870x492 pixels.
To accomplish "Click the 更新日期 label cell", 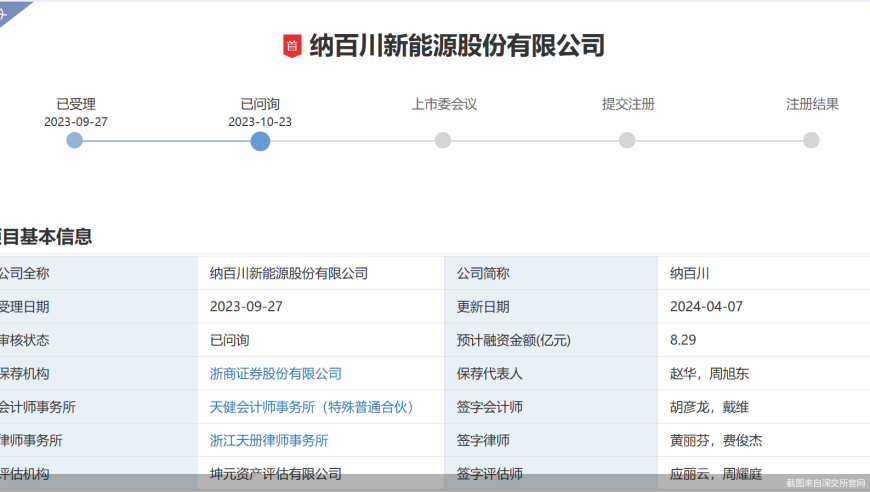I will point(551,306).
